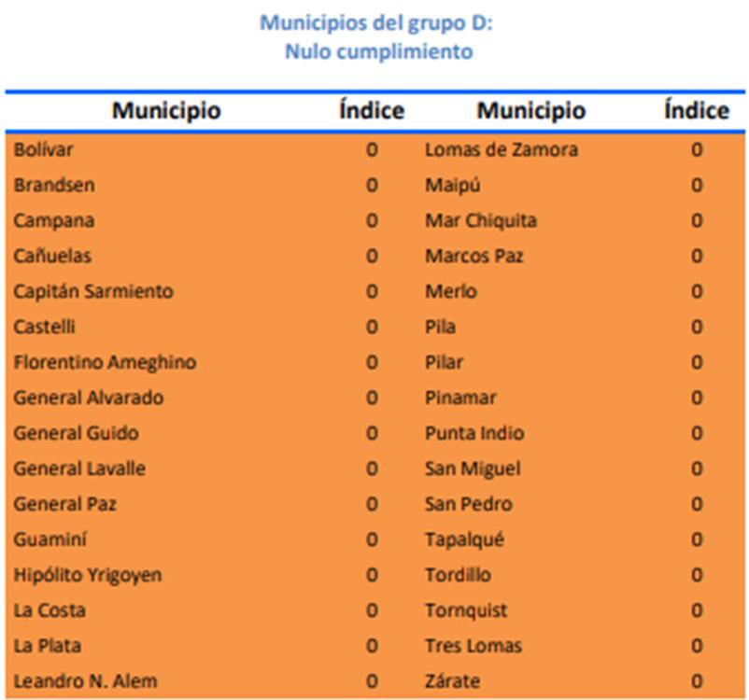Click the General Lavalle municipality name
Screen dimensions: 749x700
tap(79, 469)
